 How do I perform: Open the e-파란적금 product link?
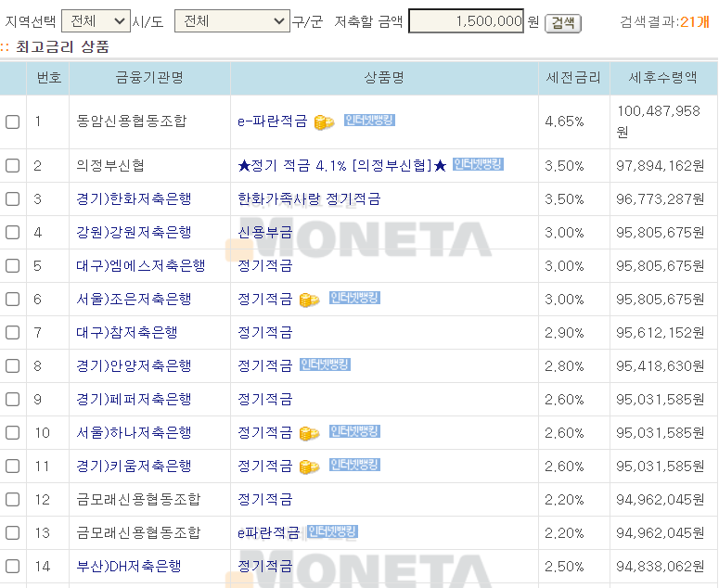click(x=273, y=121)
